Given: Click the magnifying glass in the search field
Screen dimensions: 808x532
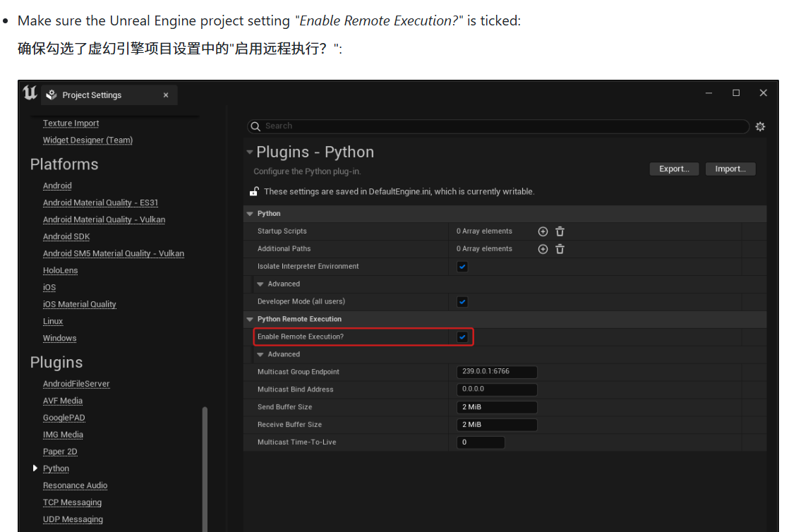Looking at the screenshot, I should click(x=255, y=126).
